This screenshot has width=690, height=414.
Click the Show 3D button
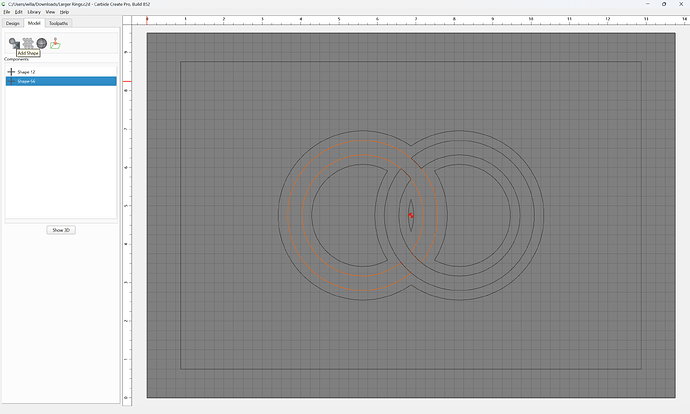tap(61, 230)
